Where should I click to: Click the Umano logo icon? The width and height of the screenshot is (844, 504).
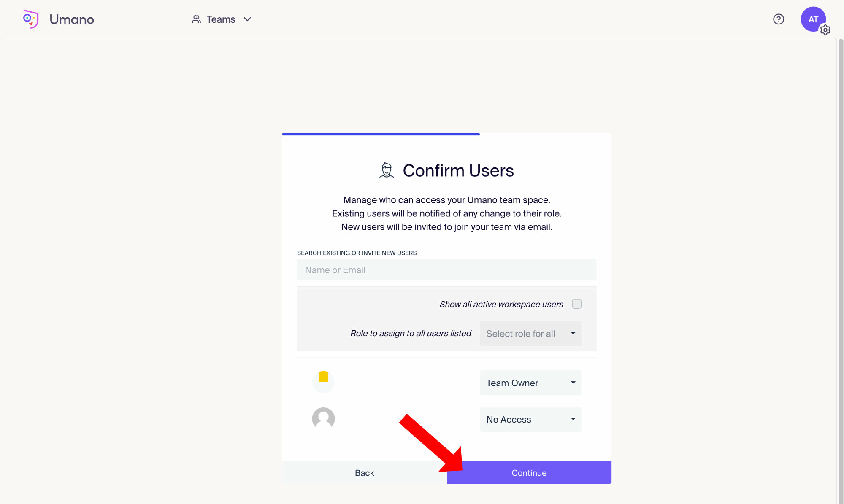[31, 19]
